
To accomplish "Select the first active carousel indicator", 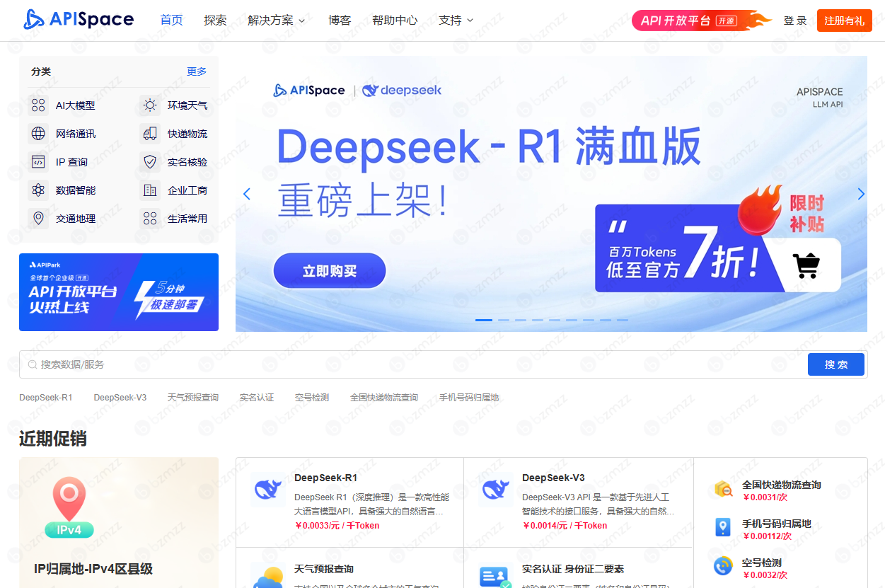I will coord(484,320).
